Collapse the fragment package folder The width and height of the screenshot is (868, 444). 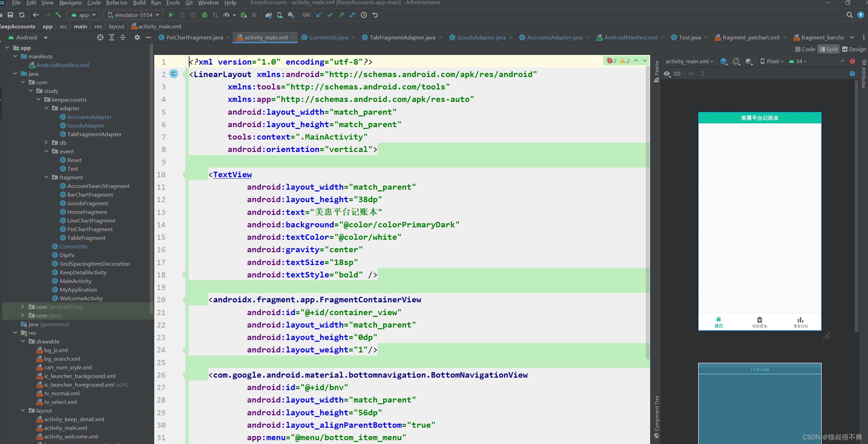(x=46, y=177)
